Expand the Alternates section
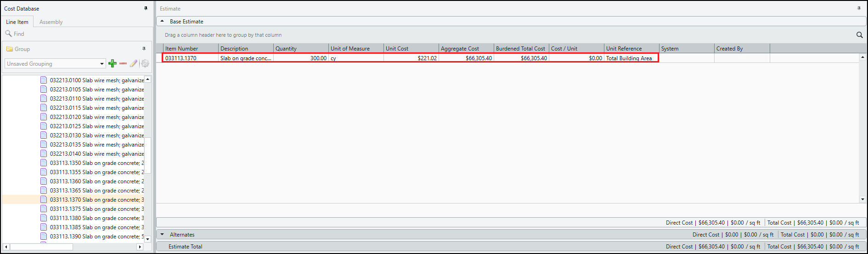This screenshot has width=868, height=254. tap(162, 234)
